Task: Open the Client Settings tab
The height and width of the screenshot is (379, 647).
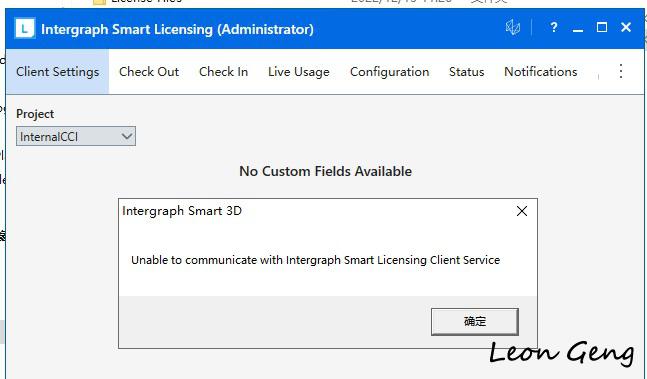Action: tap(57, 72)
